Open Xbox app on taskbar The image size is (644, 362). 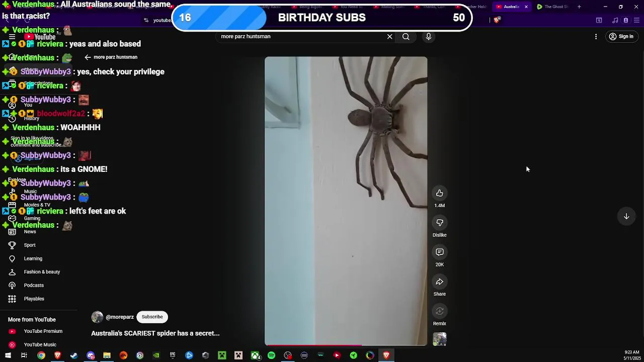255,355
